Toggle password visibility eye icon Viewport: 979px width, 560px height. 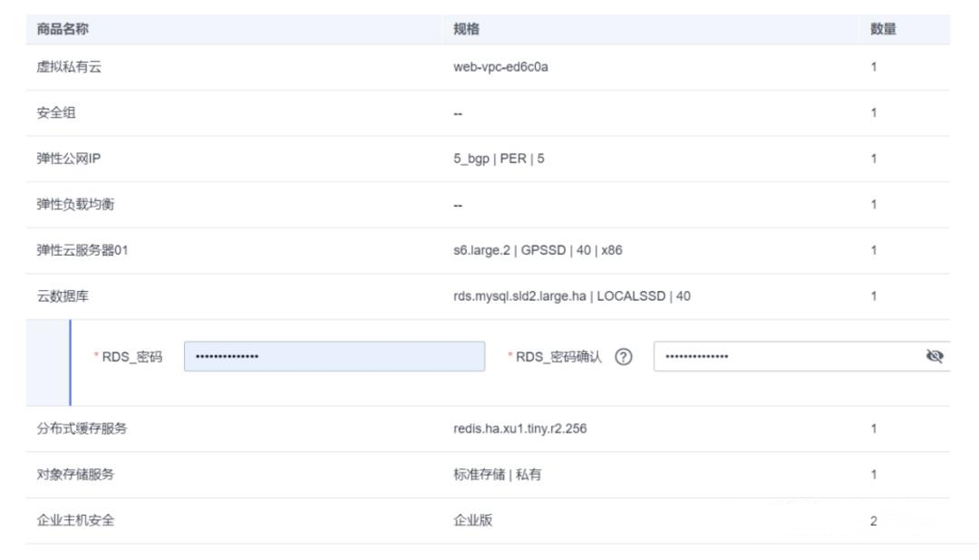click(x=935, y=356)
